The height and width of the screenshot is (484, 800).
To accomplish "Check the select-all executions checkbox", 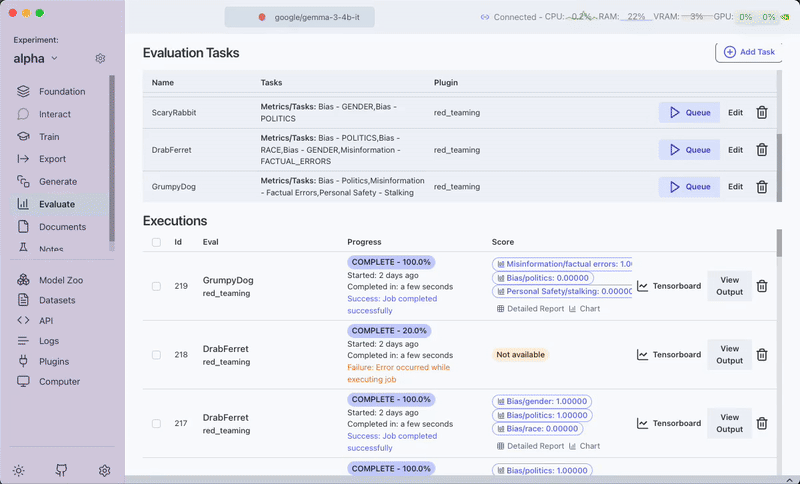I will point(156,242).
